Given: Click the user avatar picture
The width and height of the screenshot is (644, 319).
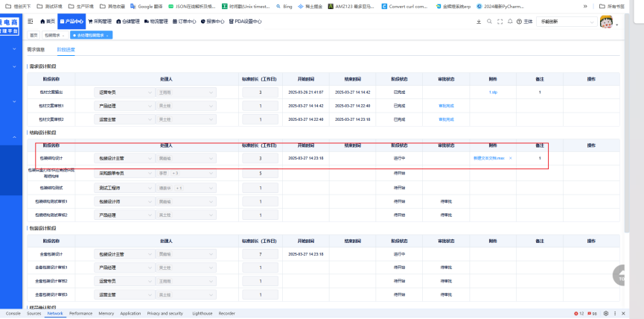Looking at the screenshot, I should point(605,22).
